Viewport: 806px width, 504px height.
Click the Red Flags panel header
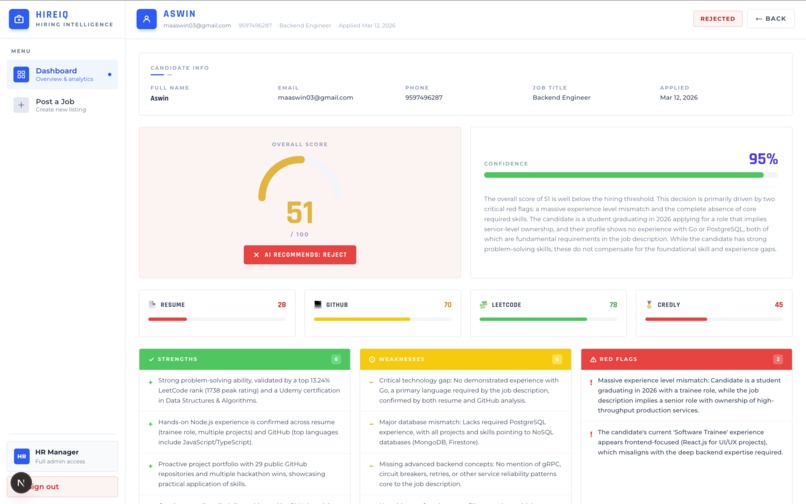686,359
